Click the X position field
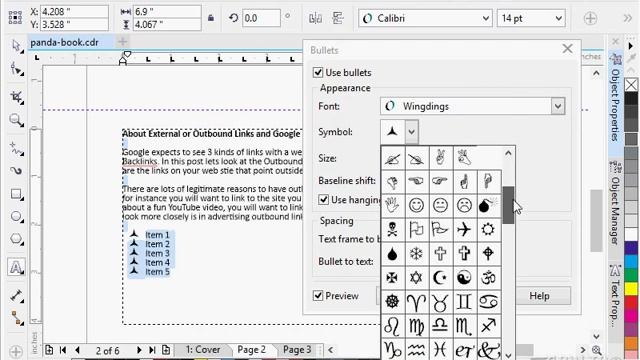The image size is (640, 360). coord(74,11)
